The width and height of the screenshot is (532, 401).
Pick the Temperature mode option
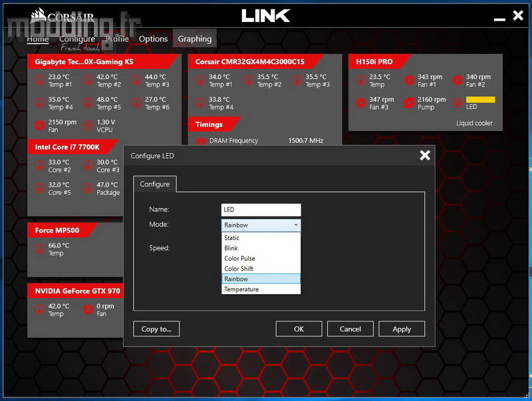click(x=261, y=289)
